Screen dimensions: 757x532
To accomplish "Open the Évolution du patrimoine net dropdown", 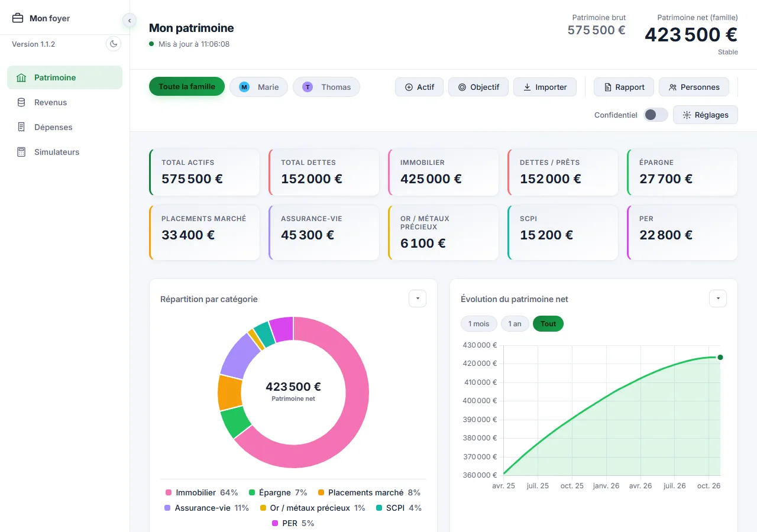I will click(718, 299).
